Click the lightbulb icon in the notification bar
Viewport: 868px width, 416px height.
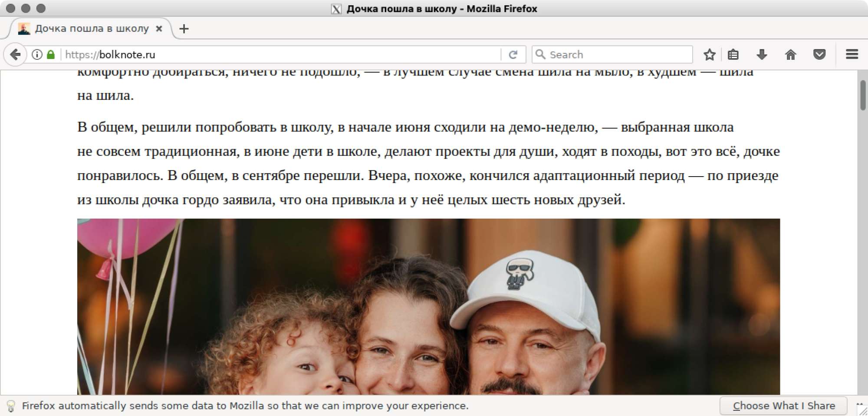pos(11,406)
